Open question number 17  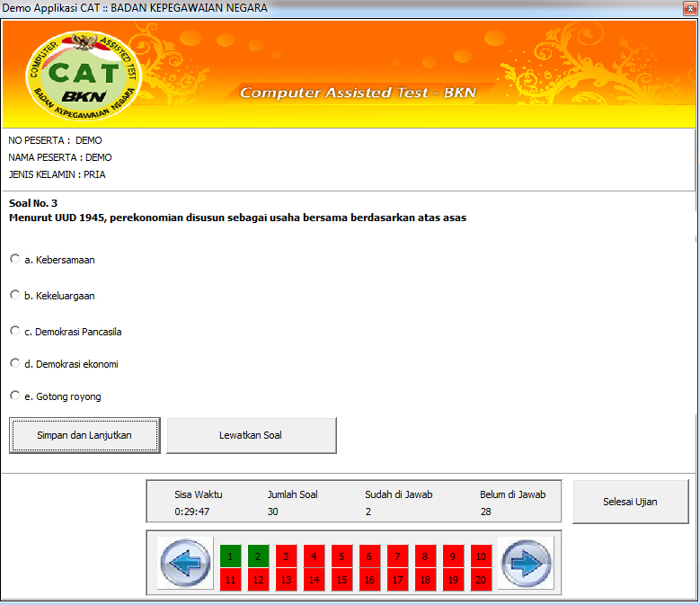click(397, 580)
